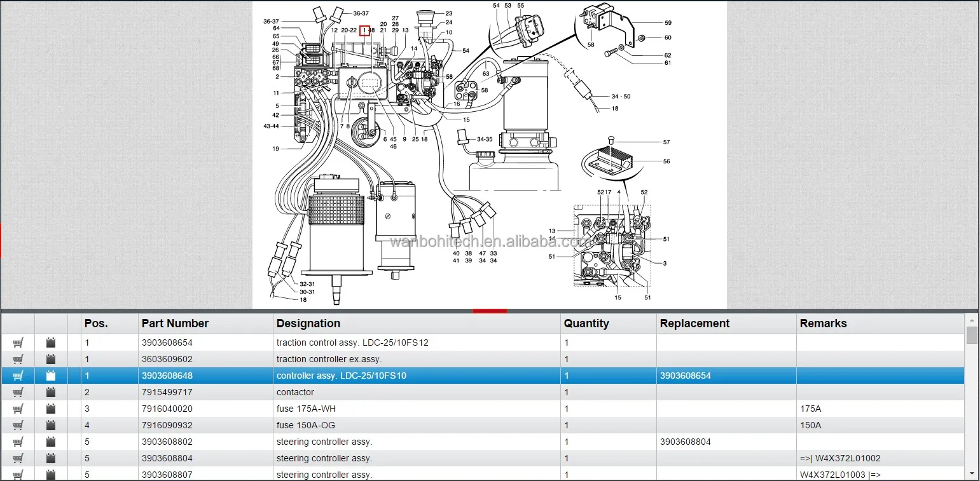Add part 3903608804 to the cart

point(18,458)
